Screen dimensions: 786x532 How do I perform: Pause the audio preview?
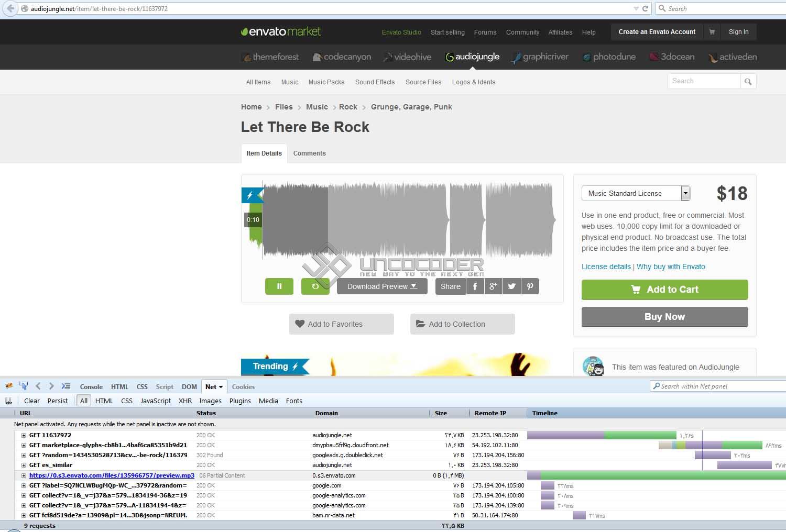coord(279,286)
